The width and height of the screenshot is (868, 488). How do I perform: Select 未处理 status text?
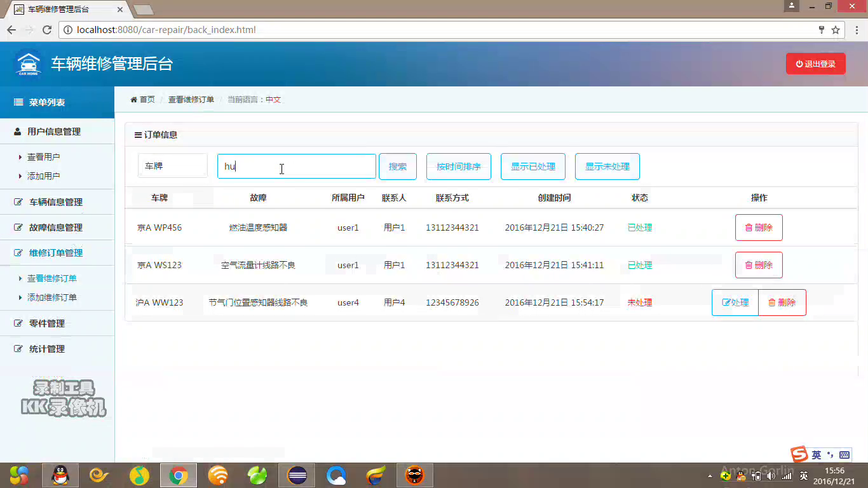[640, 302]
